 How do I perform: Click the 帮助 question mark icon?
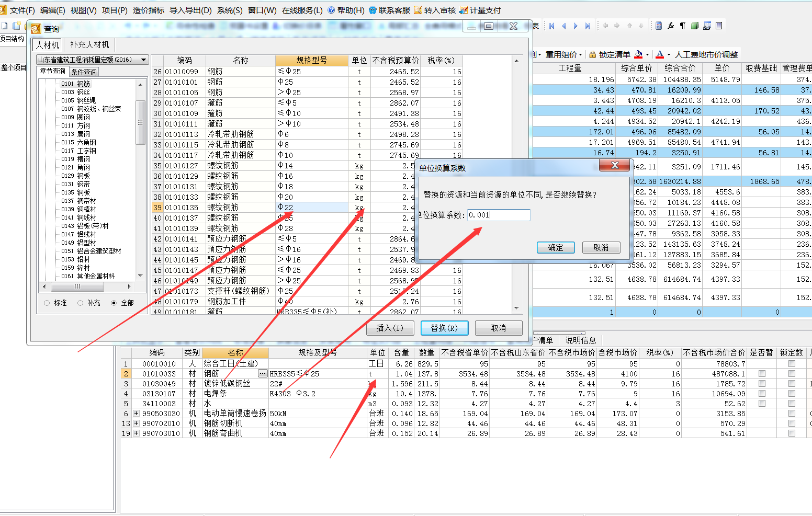pyautogui.click(x=331, y=10)
